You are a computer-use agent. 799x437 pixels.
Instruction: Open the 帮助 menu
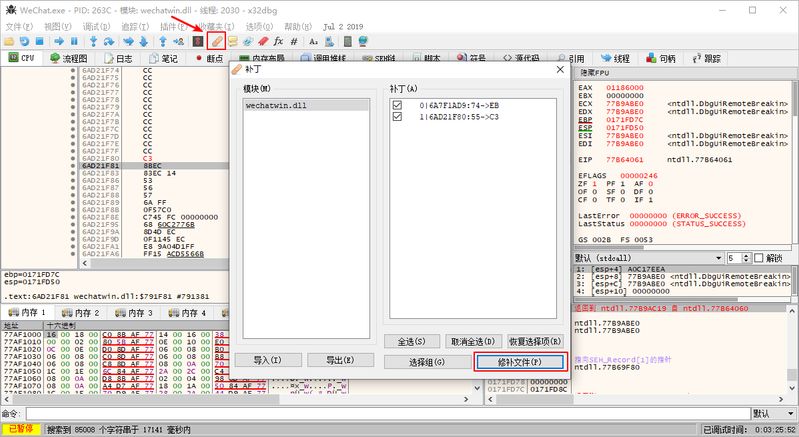298,26
